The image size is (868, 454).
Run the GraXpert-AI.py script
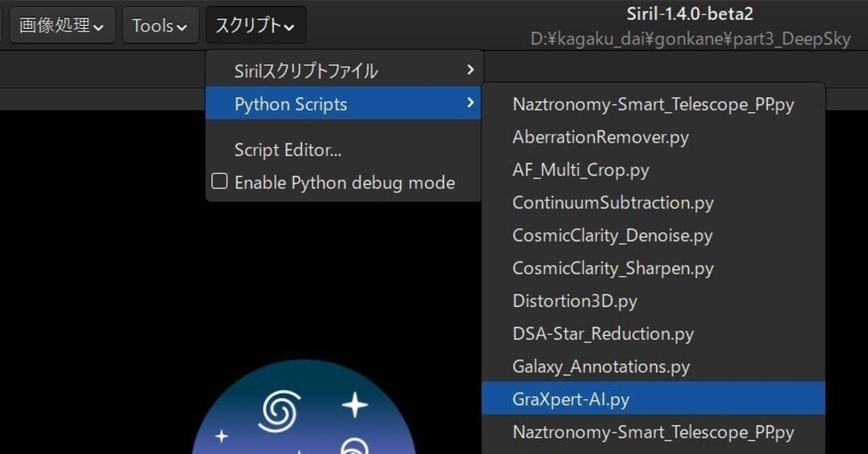pos(570,399)
